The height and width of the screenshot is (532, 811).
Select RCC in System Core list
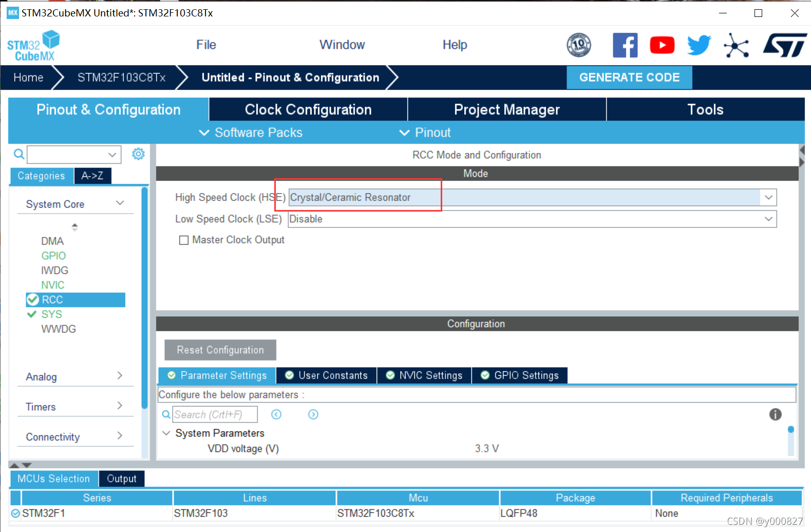pos(76,300)
